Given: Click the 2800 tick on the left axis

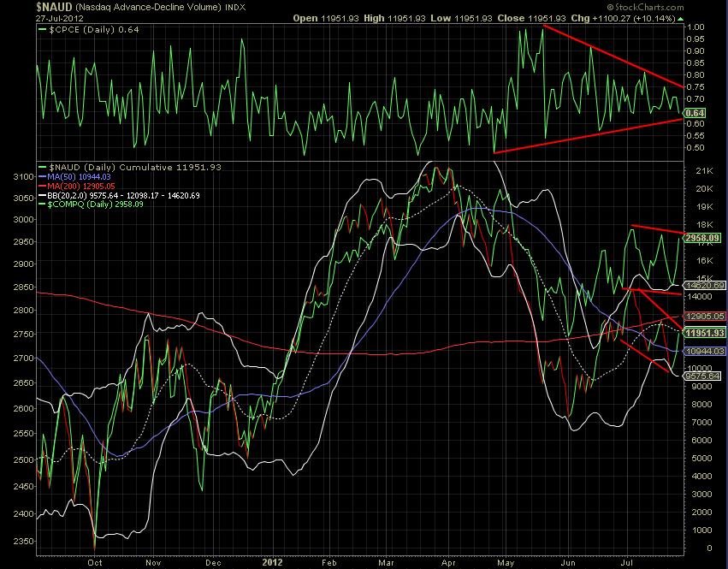Looking at the screenshot, I should tap(24, 311).
